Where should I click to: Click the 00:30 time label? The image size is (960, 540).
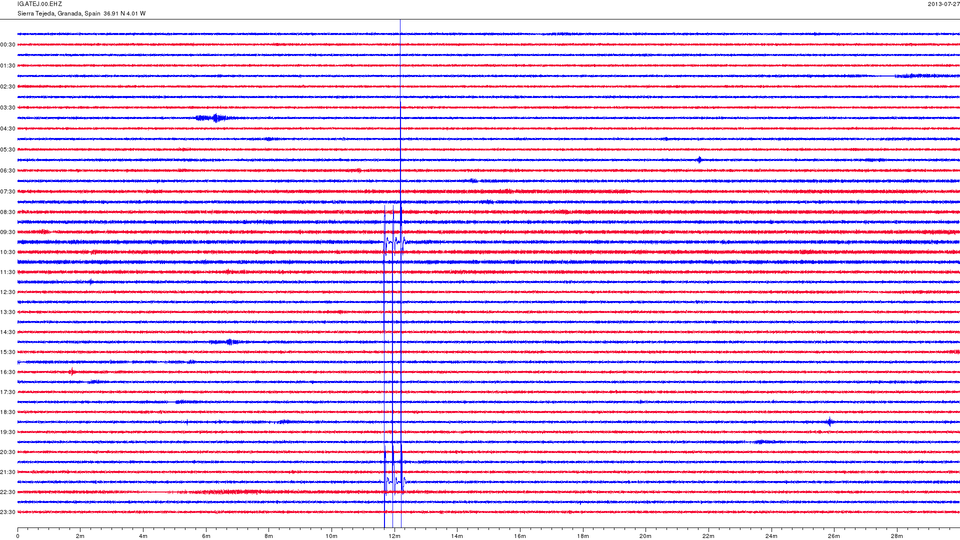8,45
